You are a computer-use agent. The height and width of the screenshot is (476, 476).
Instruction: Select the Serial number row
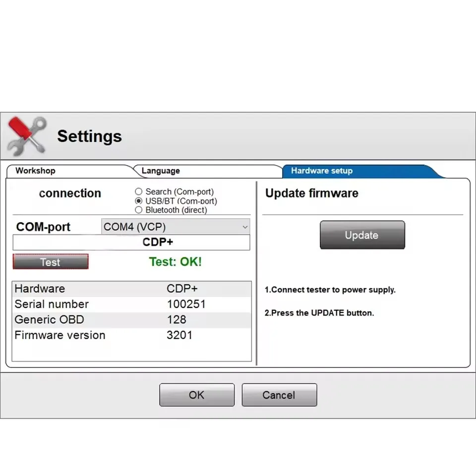[132, 304]
